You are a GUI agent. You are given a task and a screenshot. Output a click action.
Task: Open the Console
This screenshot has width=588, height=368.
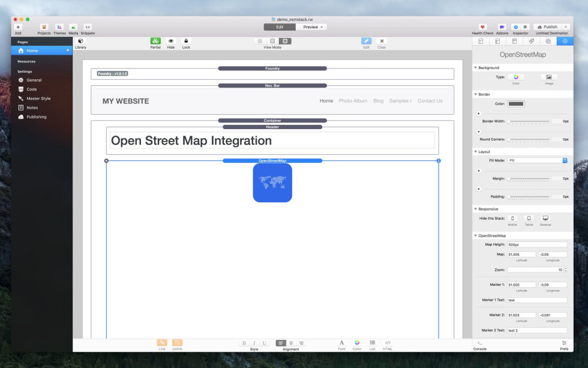point(479,345)
